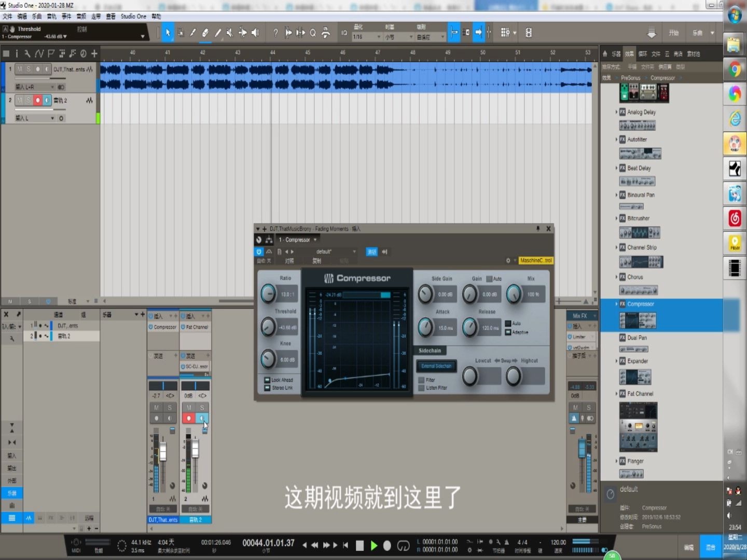
Task: Expand the Autofilter effect entry
Action: (x=616, y=139)
